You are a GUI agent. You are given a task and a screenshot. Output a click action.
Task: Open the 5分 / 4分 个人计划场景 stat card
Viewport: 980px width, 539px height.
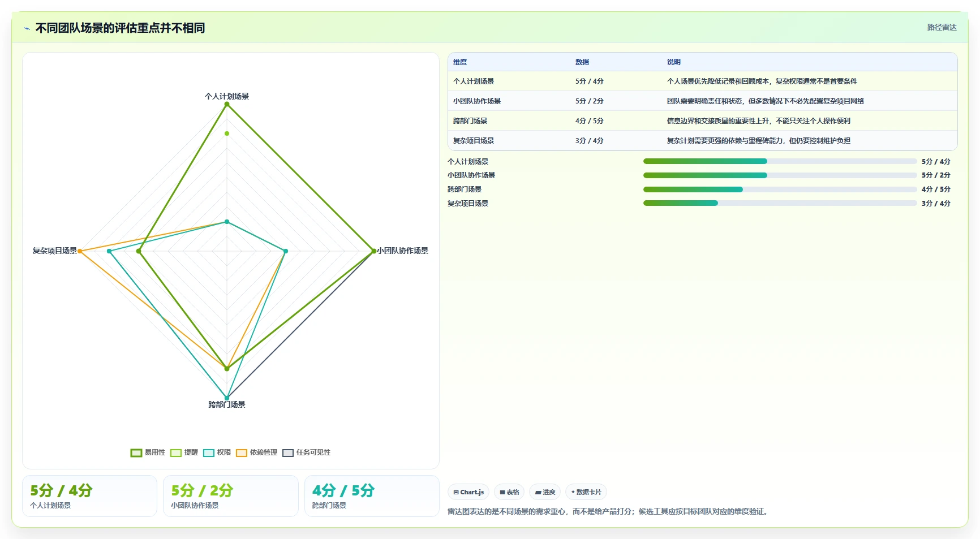(89, 496)
